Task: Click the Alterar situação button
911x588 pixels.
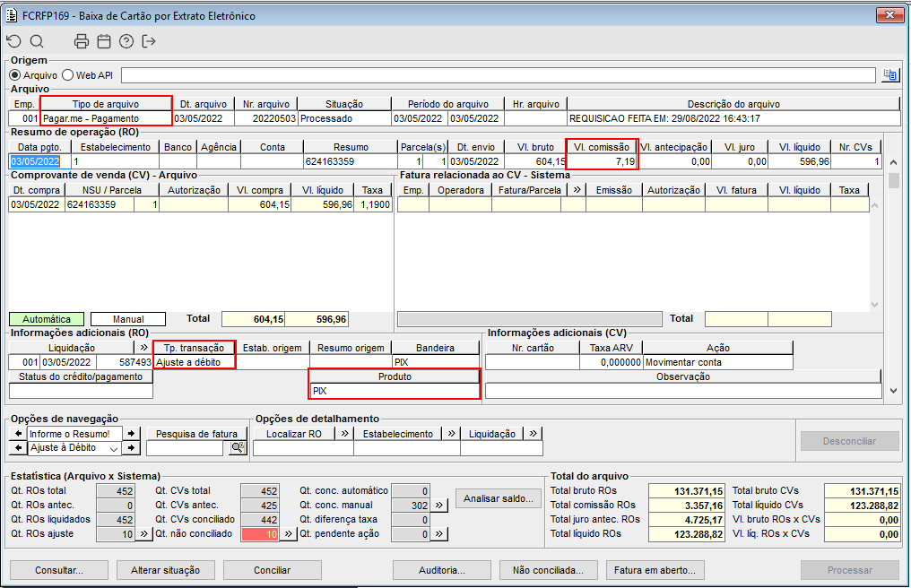Action: (x=166, y=570)
